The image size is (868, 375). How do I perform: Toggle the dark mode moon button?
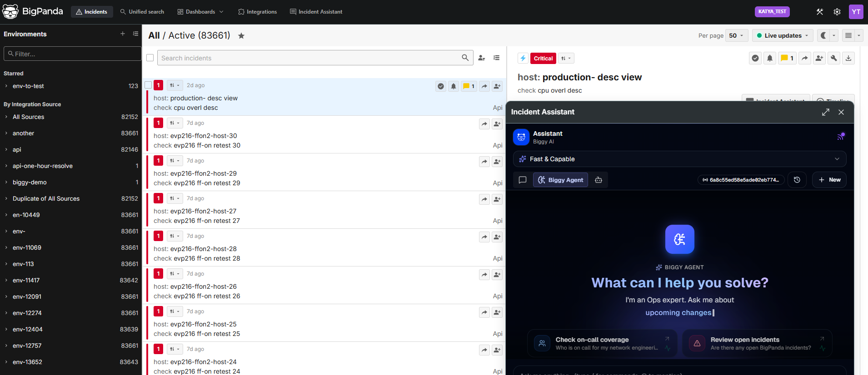[x=823, y=35]
